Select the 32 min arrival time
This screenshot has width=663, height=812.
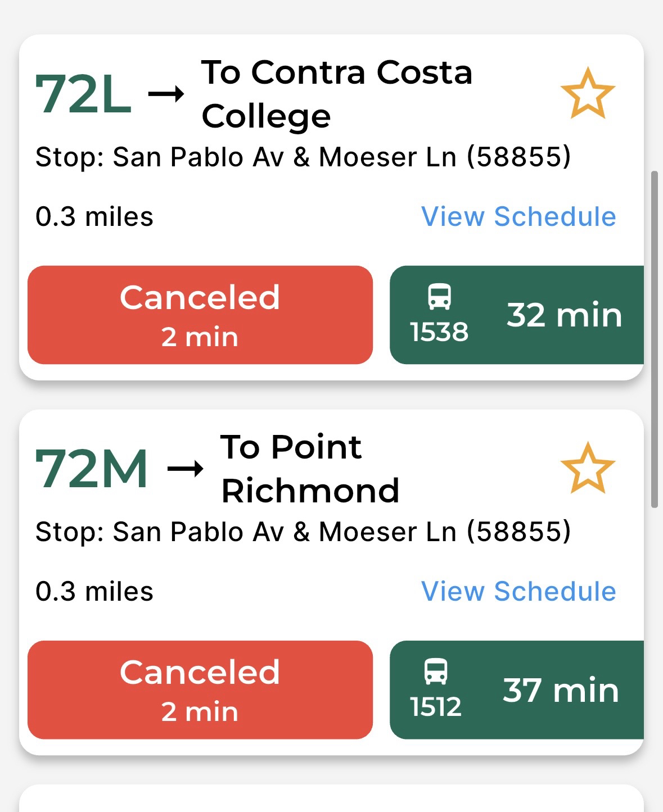(x=564, y=315)
